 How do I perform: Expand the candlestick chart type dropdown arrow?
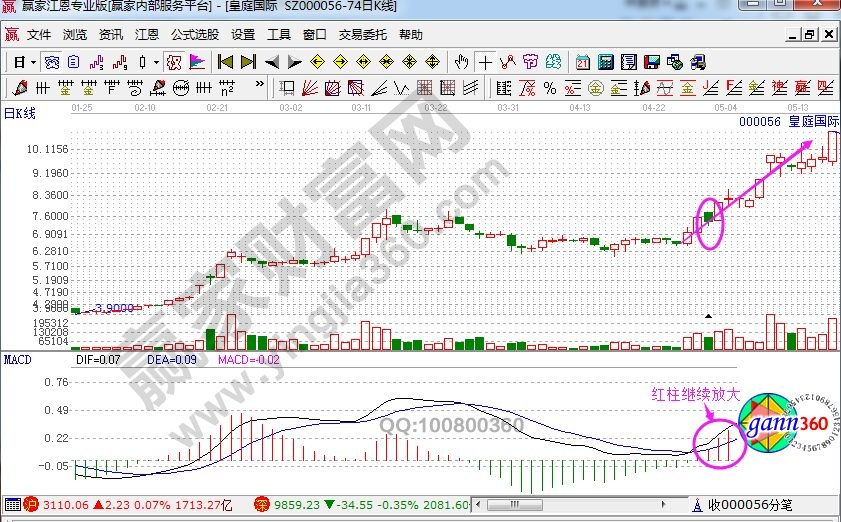point(156,62)
